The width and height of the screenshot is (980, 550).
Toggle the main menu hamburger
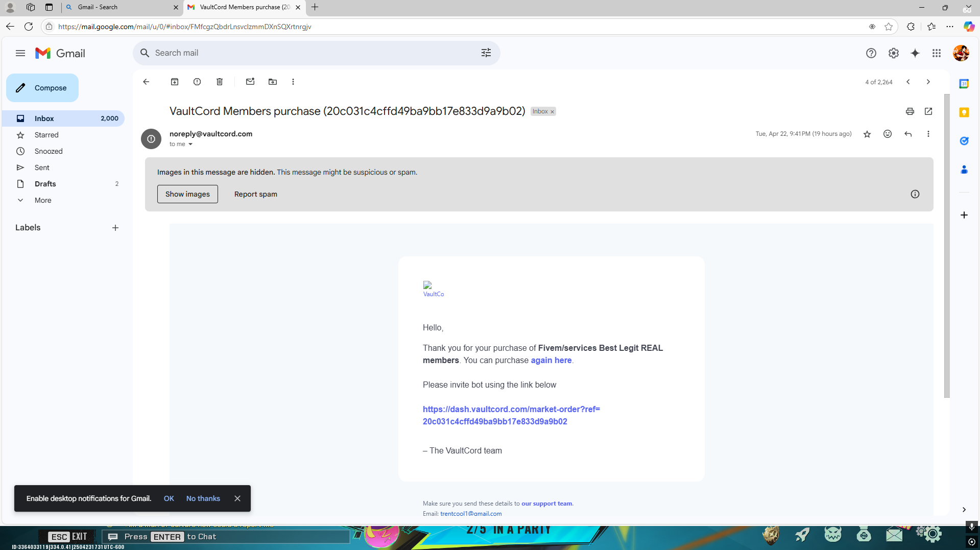20,53
